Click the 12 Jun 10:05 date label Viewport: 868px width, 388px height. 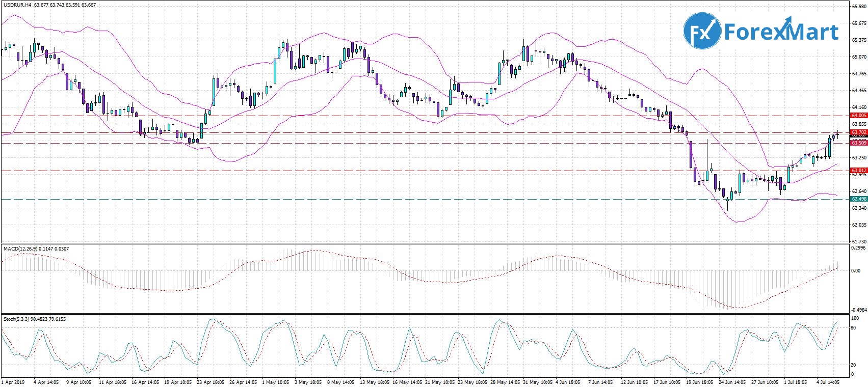(x=635, y=382)
